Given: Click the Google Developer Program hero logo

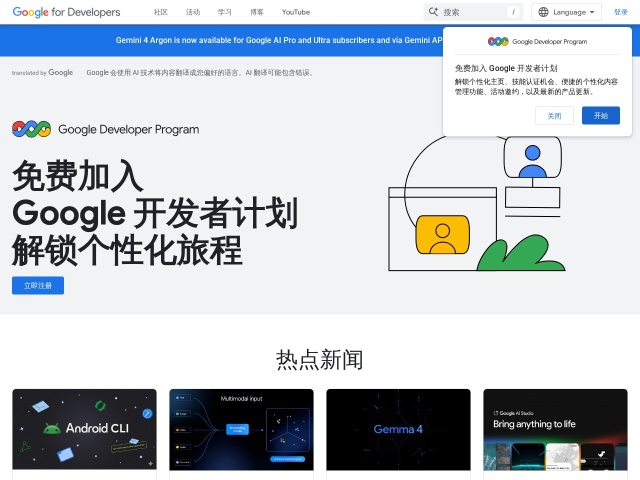Looking at the screenshot, I should (106, 129).
